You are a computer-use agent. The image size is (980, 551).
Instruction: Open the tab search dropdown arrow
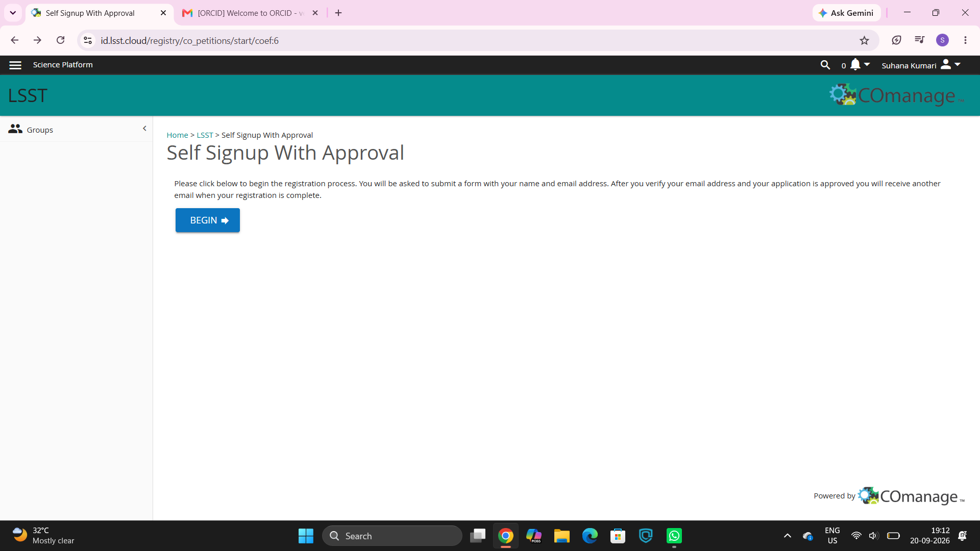pos(13,13)
